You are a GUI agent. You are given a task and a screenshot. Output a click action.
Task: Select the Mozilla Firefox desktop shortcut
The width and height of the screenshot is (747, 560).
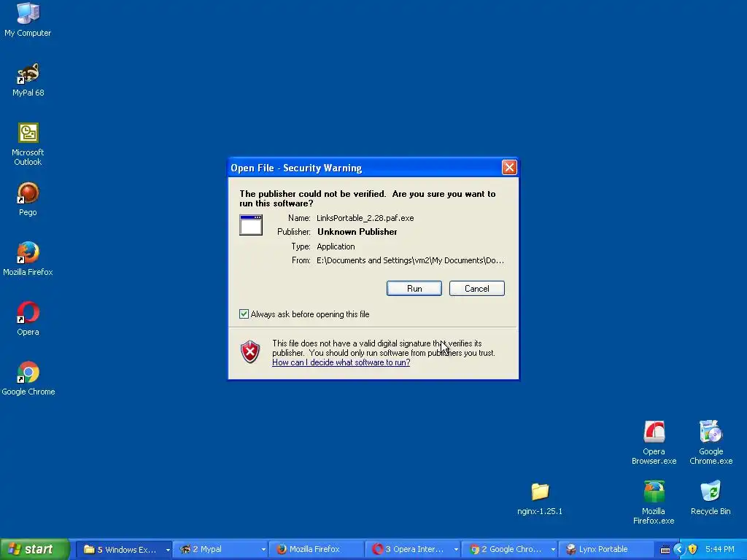point(28,259)
